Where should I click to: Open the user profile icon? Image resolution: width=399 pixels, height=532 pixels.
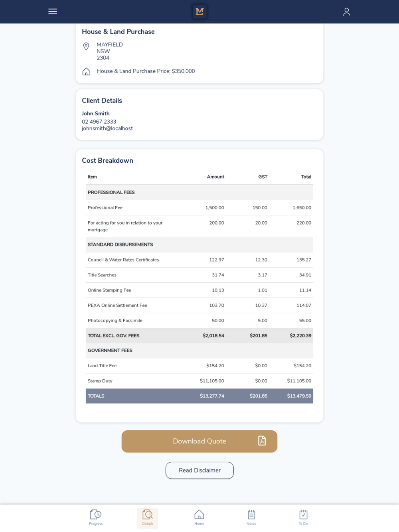[346, 12]
